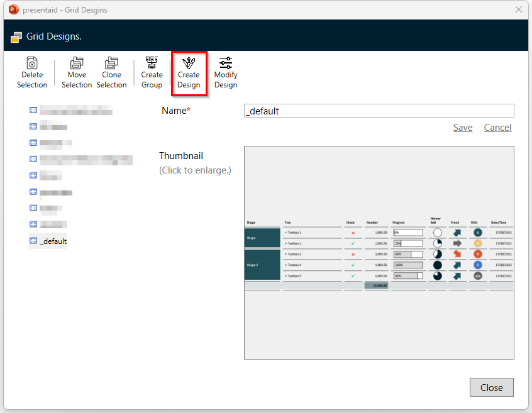This screenshot has width=532, height=413.
Task: Click the Close button
Action: point(492,387)
